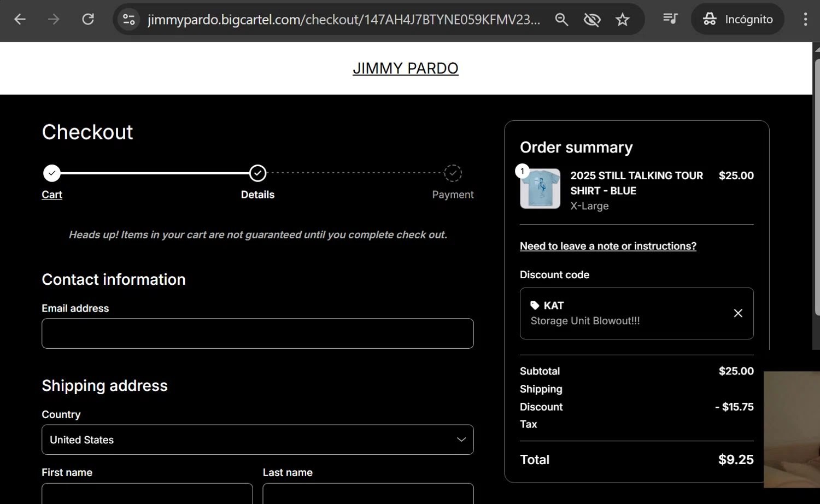Open the Country dropdown showing United States
820x504 pixels.
257,439
